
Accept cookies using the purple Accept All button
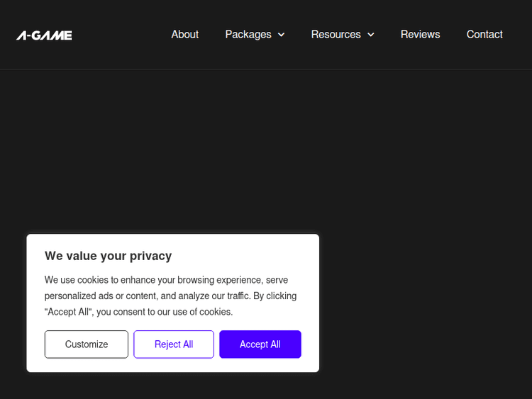(260, 344)
